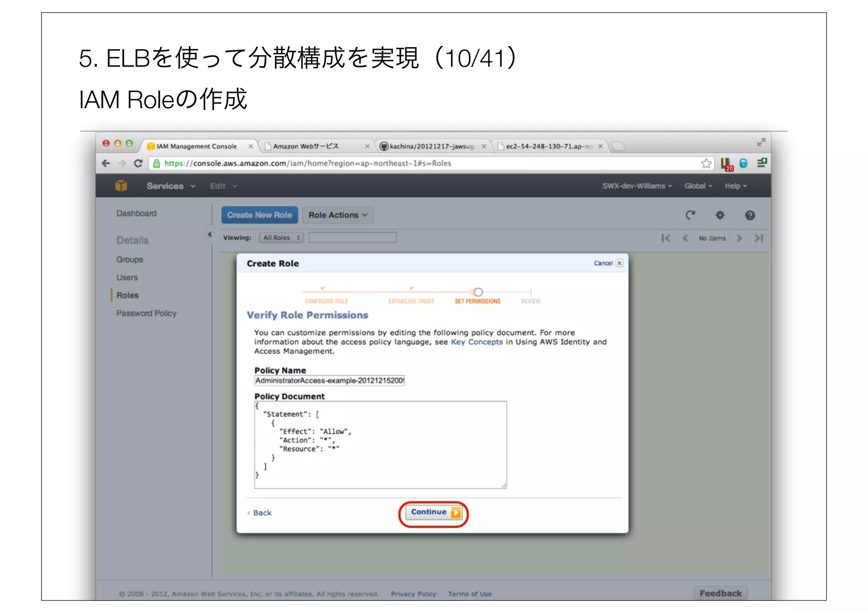Click the Create New Role button
This screenshot has width=868, height=613.
259,215
